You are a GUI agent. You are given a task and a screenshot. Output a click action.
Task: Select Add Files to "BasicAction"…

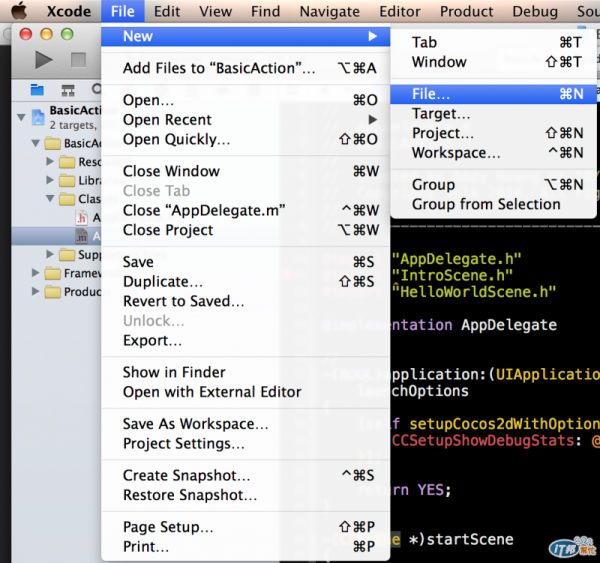click(246, 68)
